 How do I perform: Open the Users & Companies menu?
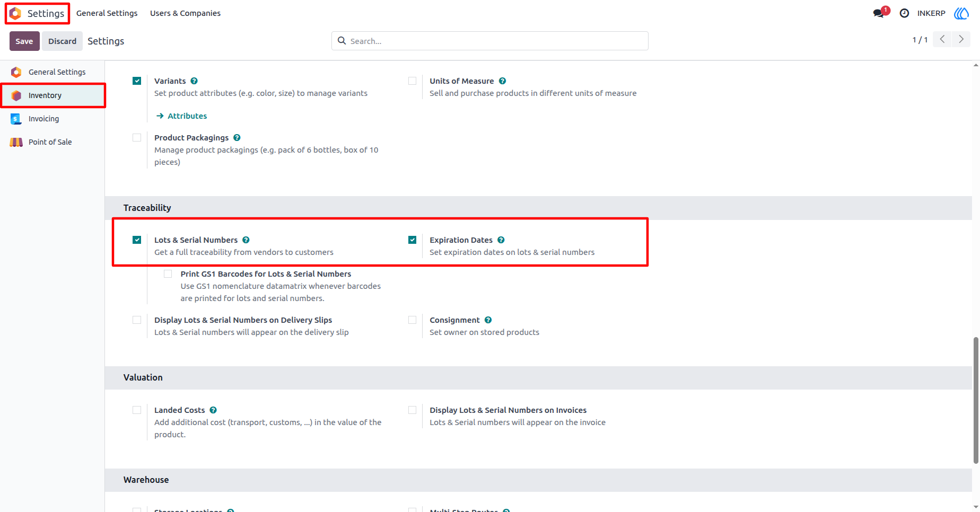pyautogui.click(x=185, y=13)
